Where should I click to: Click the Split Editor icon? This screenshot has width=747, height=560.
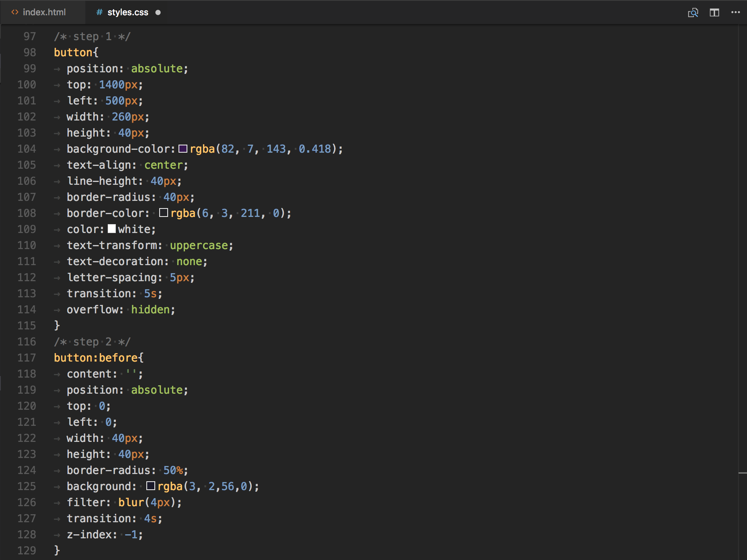coord(714,12)
